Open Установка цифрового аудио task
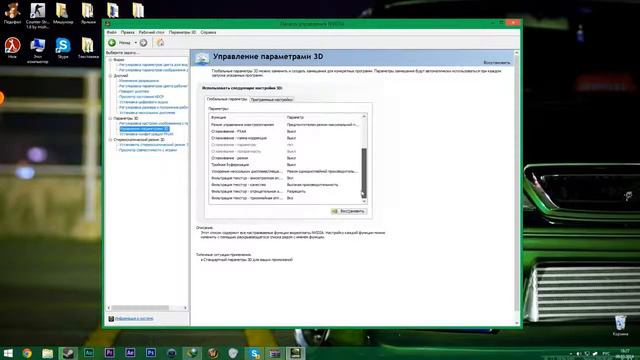Image resolution: width=640 pixels, height=360 pixels. 143,102
